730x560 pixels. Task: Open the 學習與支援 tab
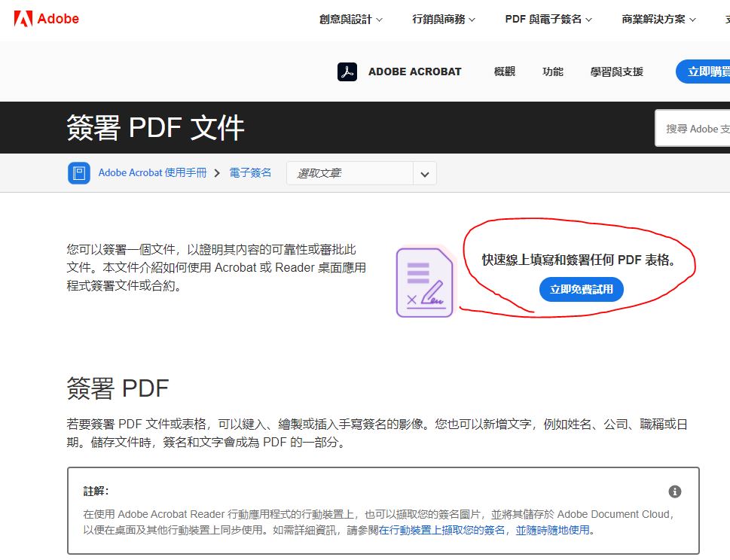[x=616, y=72]
